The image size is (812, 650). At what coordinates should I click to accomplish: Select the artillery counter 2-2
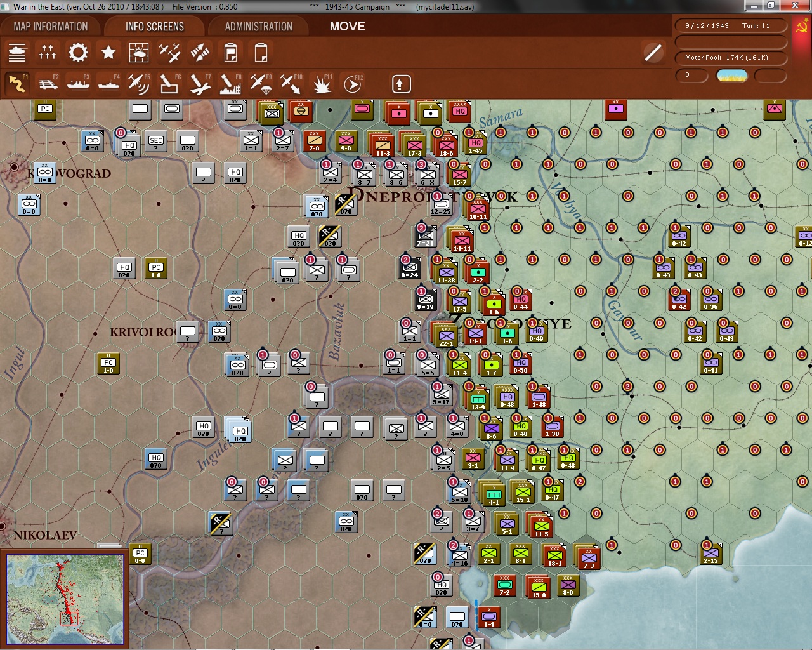point(477,272)
